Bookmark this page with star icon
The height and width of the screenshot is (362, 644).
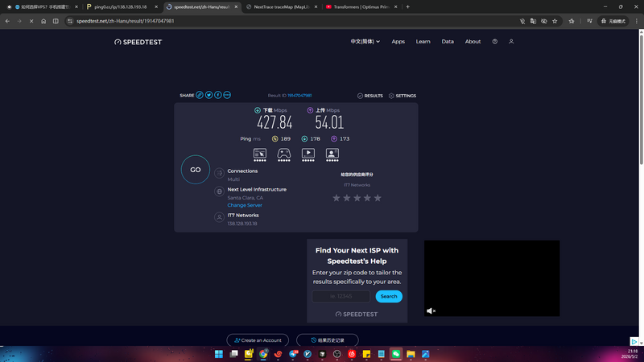pyautogui.click(x=555, y=21)
